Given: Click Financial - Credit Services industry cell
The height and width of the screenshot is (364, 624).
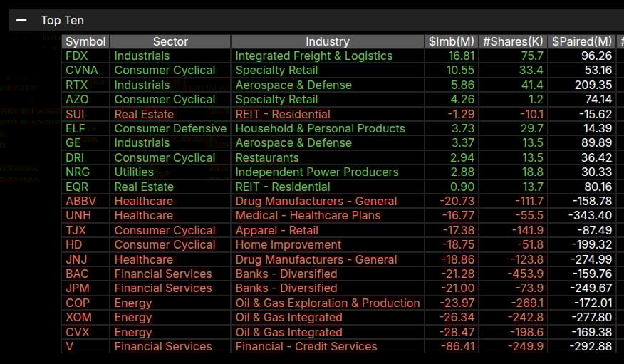Looking at the screenshot, I should pyautogui.click(x=328, y=346).
